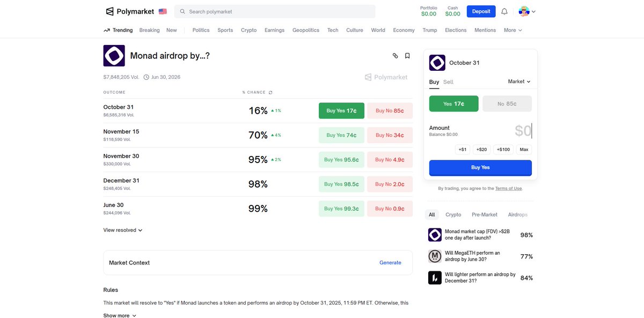Screen dimensions: 644x318
Task: Click the Polymarket logo in header
Action: pyautogui.click(x=129, y=11)
